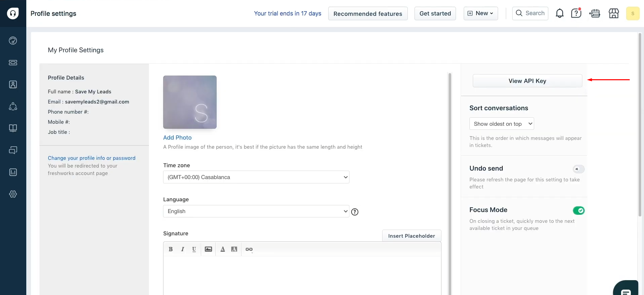Open the Time zone dropdown
Screen dimensions: 644x295
point(256,177)
